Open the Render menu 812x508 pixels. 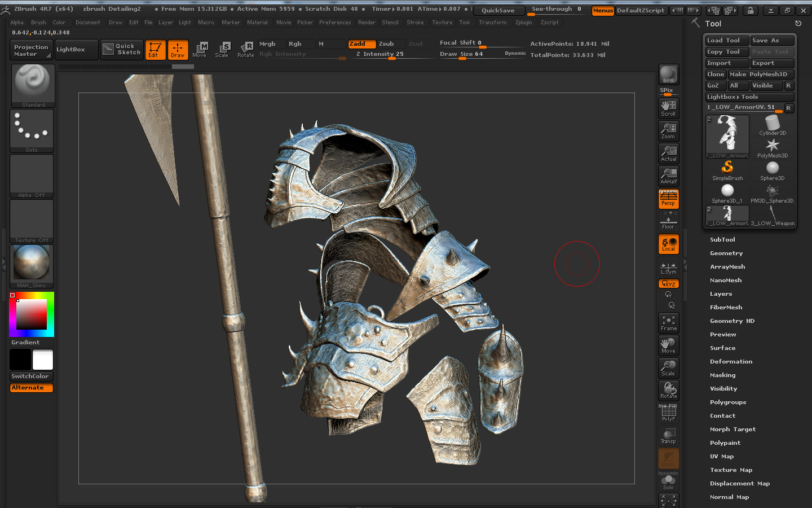click(x=367, y=23)
